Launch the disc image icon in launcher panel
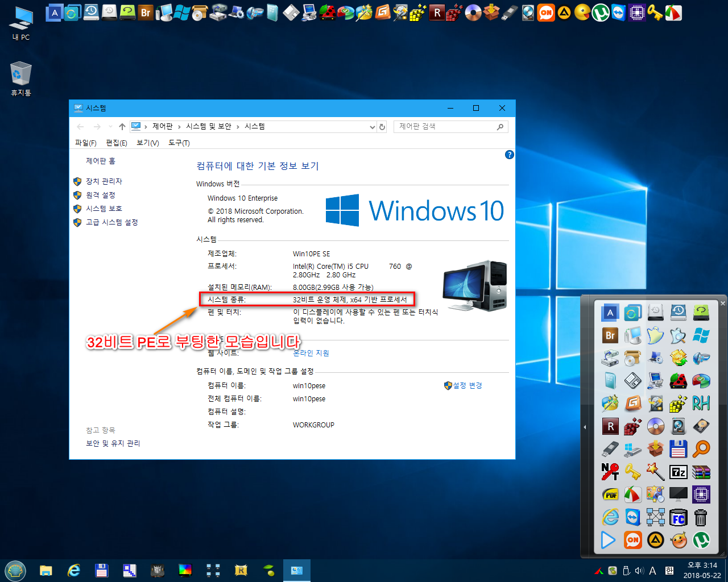The width and height of the screenshot is (728, 582). [x=655, y=426]
